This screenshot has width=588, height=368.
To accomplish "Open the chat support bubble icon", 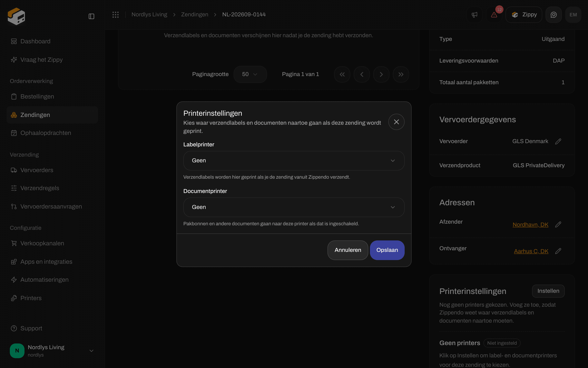I will point(553,15).
